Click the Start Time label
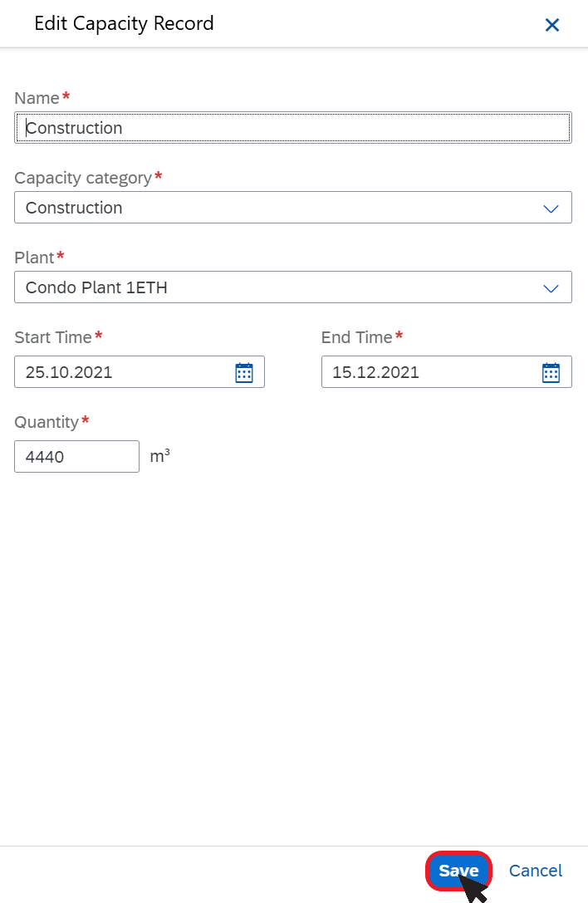 coord(53,337)
